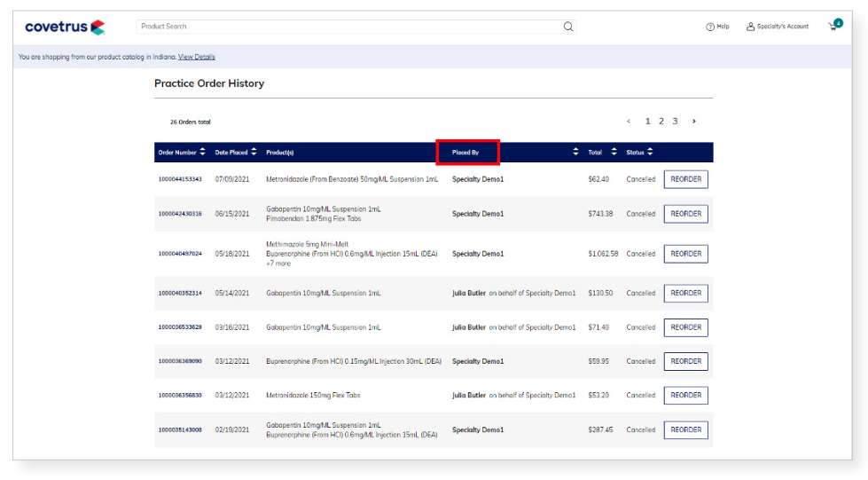868x480 pixels.
Task: Click the '26 Orders total' text
Action: [x=191, y=122]
